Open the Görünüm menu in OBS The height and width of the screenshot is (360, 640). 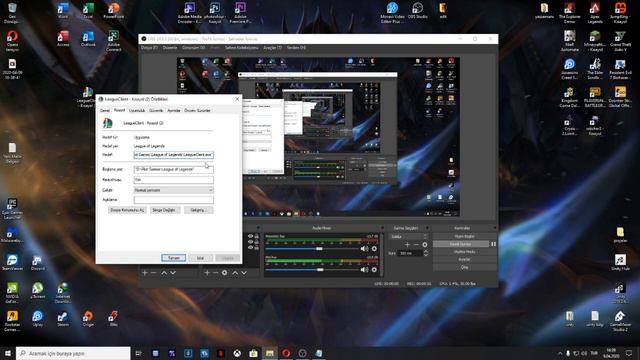pos(193,48)
